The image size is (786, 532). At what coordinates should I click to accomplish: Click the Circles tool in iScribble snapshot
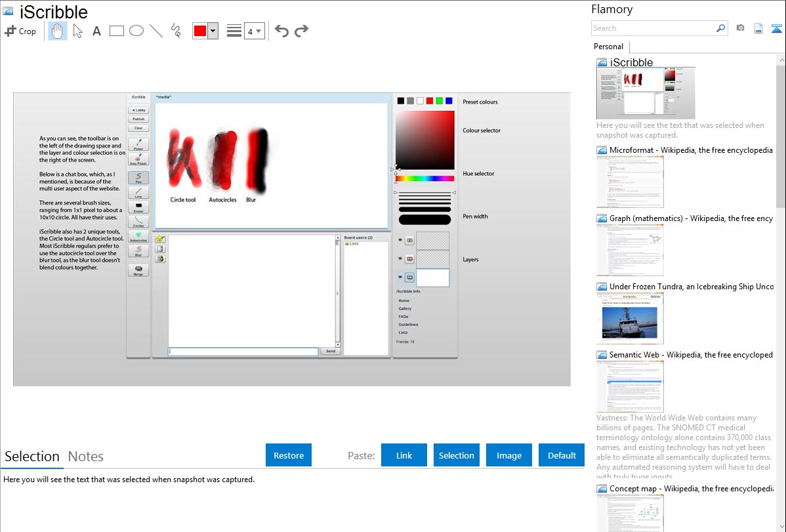(x=138, y=221)
